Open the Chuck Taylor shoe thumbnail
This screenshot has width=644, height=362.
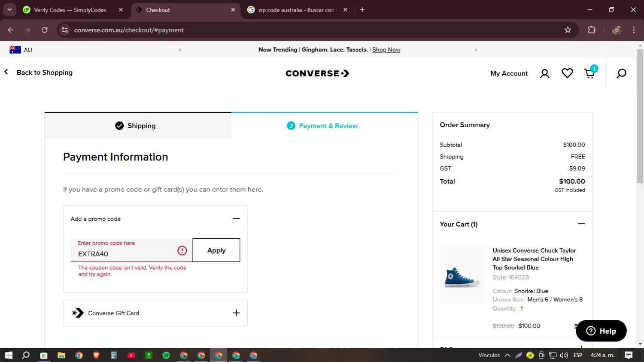coord(462,275)
